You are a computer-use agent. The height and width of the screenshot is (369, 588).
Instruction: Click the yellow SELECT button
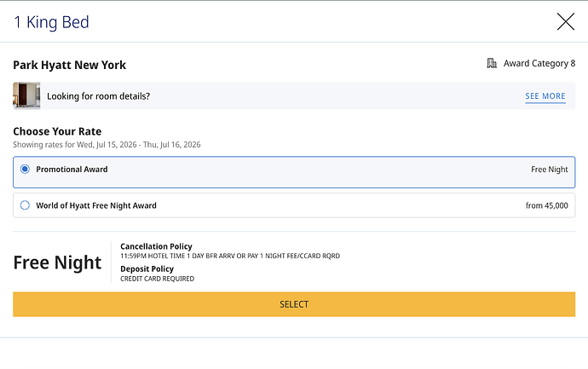(294, 304)
